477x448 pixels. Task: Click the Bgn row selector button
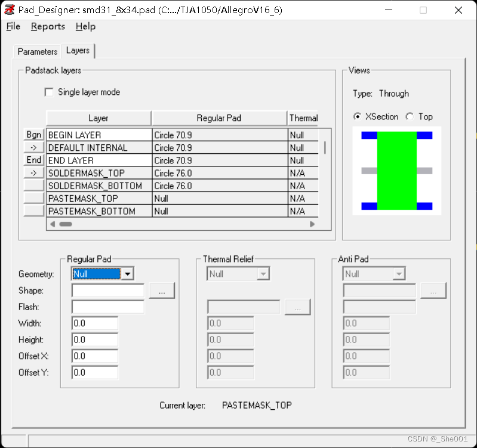(34, 135)
